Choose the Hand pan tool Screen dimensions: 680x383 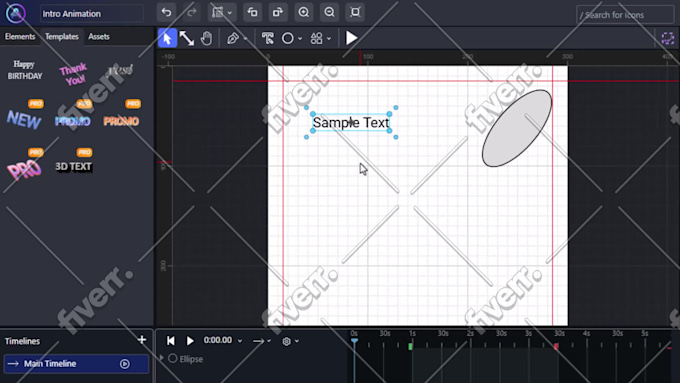click(206, 38)
